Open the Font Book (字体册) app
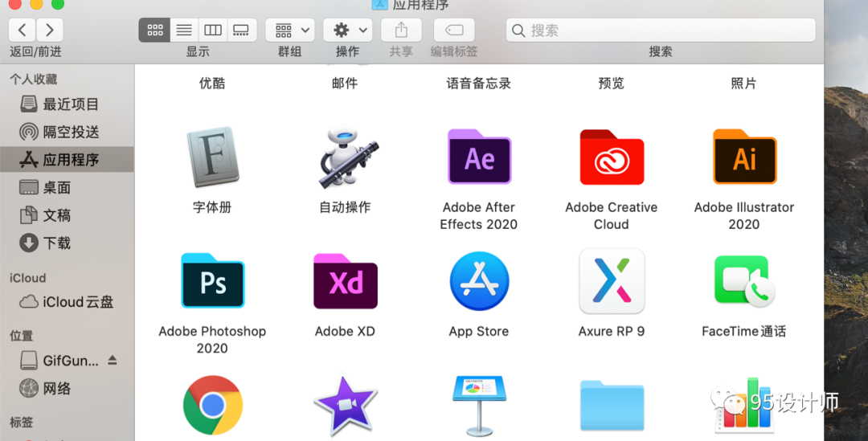 pyautogui.click(x=212, y=157)
